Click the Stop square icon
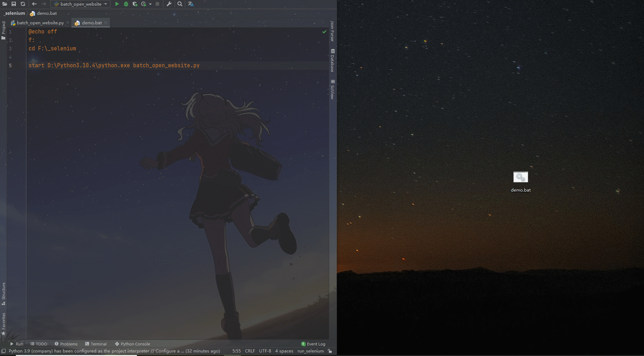Viewport: 644px width, 356px height. (x=157, y=4)
